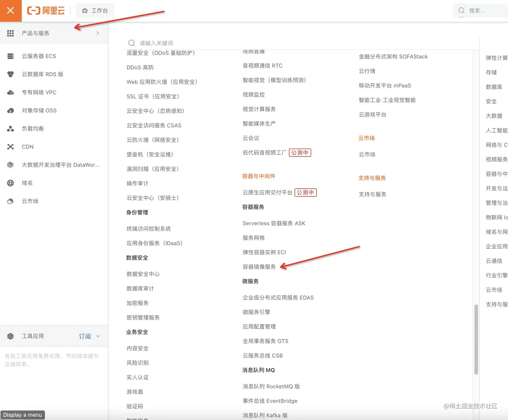Open 视频监控
The width and height of the screenshot is (508, 420).
coord(254,95)
